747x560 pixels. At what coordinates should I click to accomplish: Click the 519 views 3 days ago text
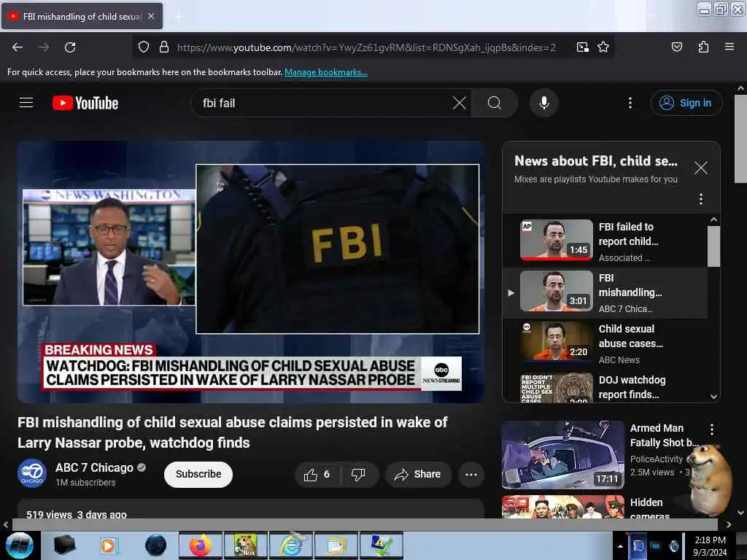click(x=76, y=514)
